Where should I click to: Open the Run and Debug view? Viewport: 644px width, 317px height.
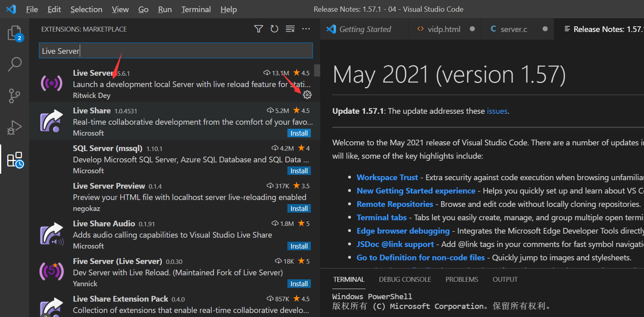[15, 128]
